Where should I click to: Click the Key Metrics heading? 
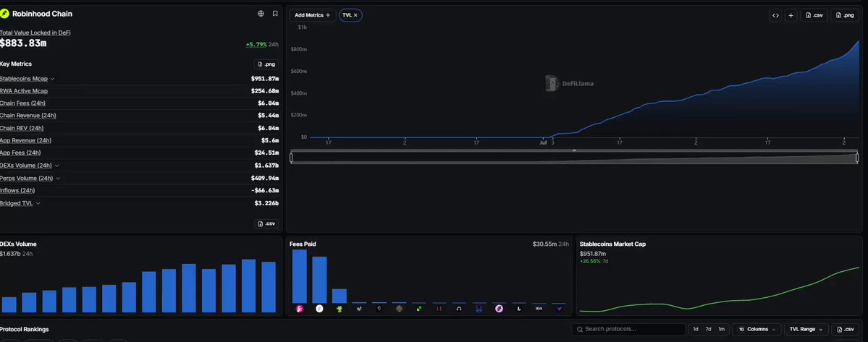tap(16, 64)
